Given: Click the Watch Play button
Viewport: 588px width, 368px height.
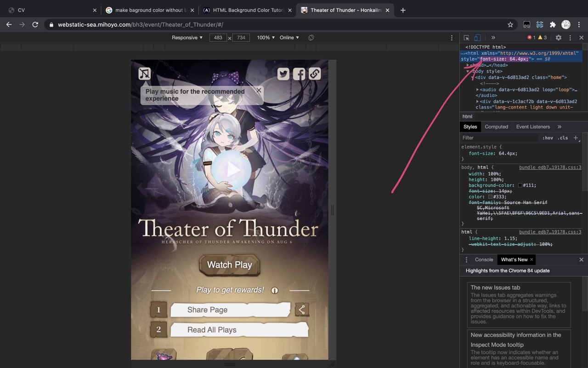Looking at the screenshot, I should 230,265.
